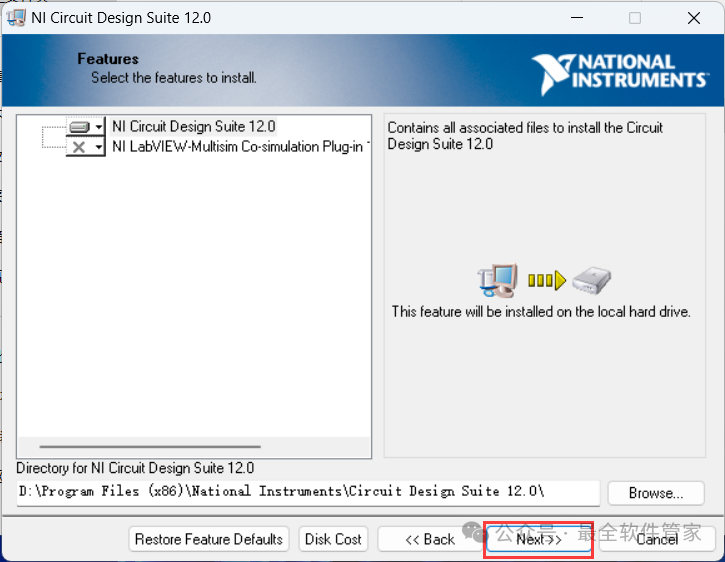
Task: Click the installation directory path field
Action: click(x=308, y=492)
